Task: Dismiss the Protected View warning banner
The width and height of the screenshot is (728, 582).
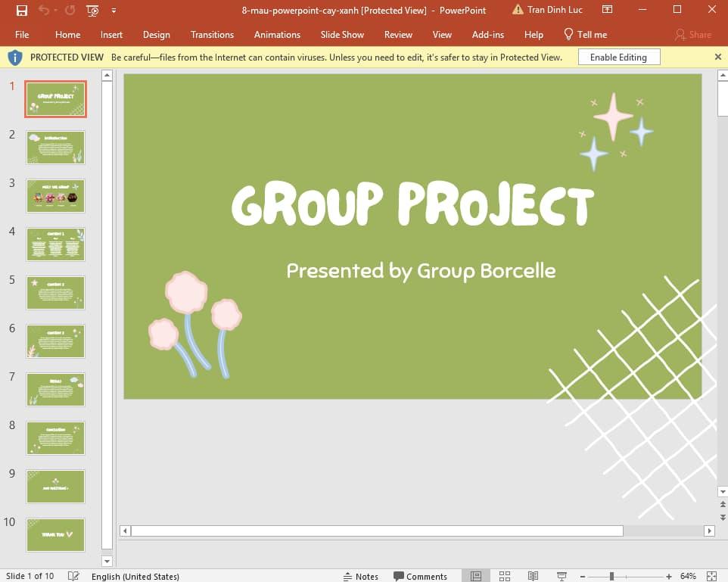Action: click(717, 57)
